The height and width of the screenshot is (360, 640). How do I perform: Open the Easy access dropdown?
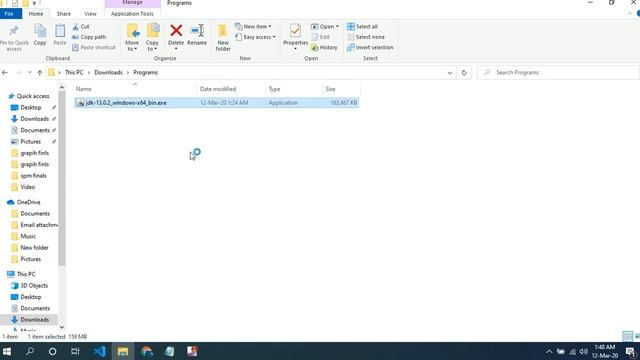[256, 37]
